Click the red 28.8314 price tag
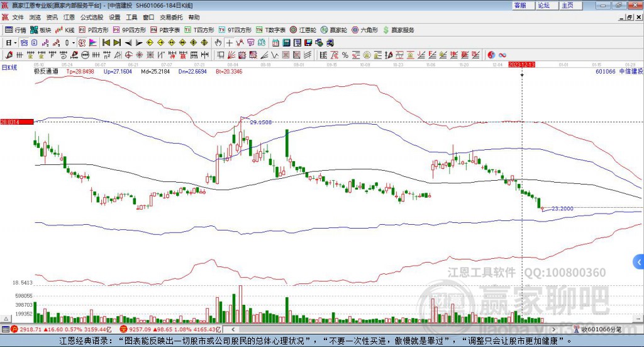Viewport: 644px width, 347px height. click(17, 122)
